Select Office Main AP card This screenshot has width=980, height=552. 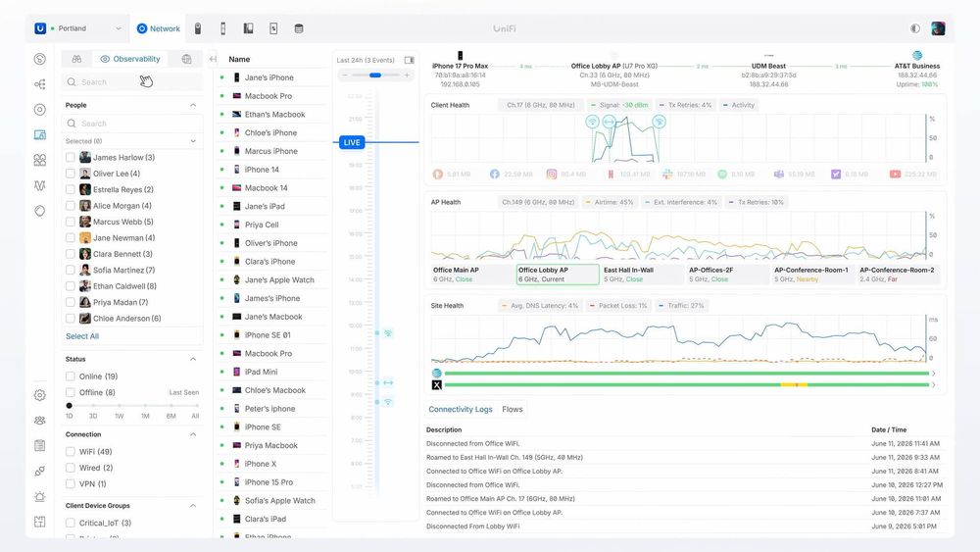tap(472, 275)
